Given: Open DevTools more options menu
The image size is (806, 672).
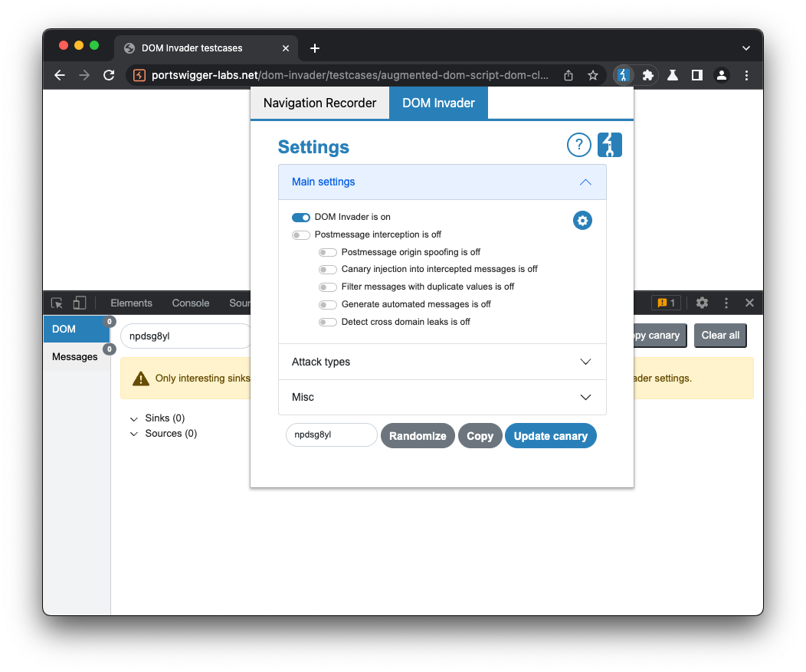Looking at the screenshot, I should (x=726, y=303).
